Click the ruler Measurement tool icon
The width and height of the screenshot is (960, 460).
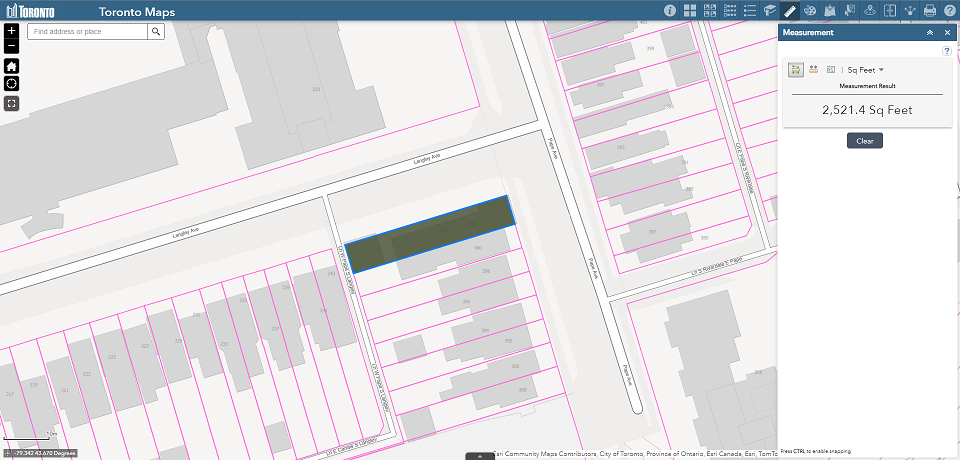(790, 11)
